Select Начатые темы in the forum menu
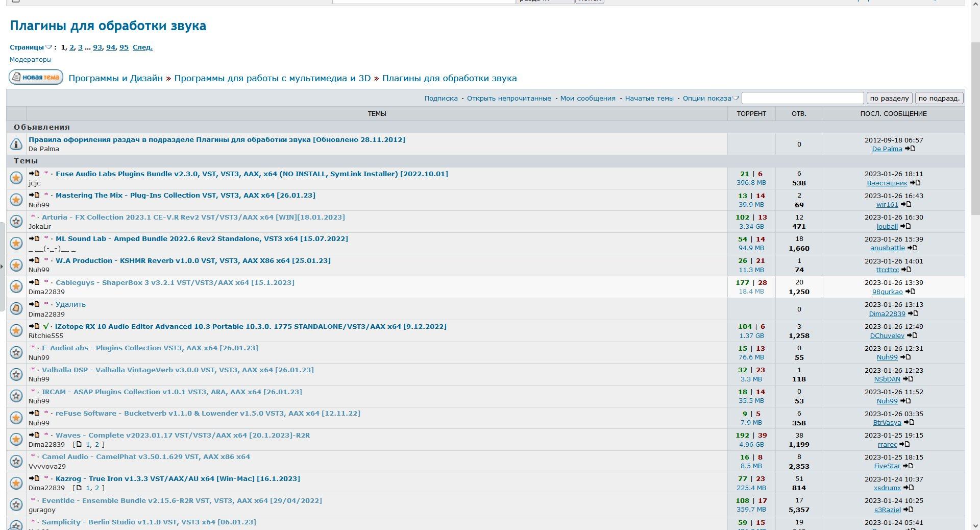The image size is (980, 530). pos(649,99)
